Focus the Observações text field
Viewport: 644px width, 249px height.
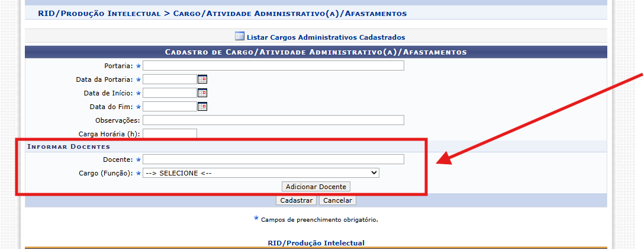pos(273,120)
